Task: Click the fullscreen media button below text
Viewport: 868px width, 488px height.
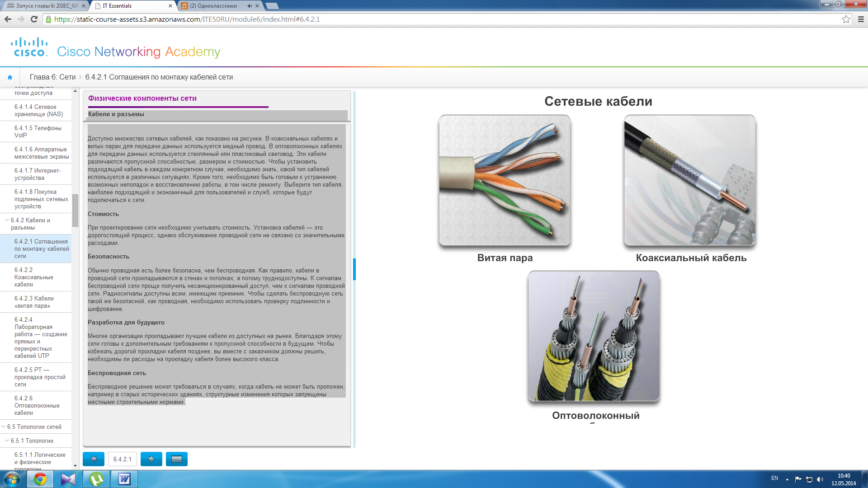Action: click(177, 459)
